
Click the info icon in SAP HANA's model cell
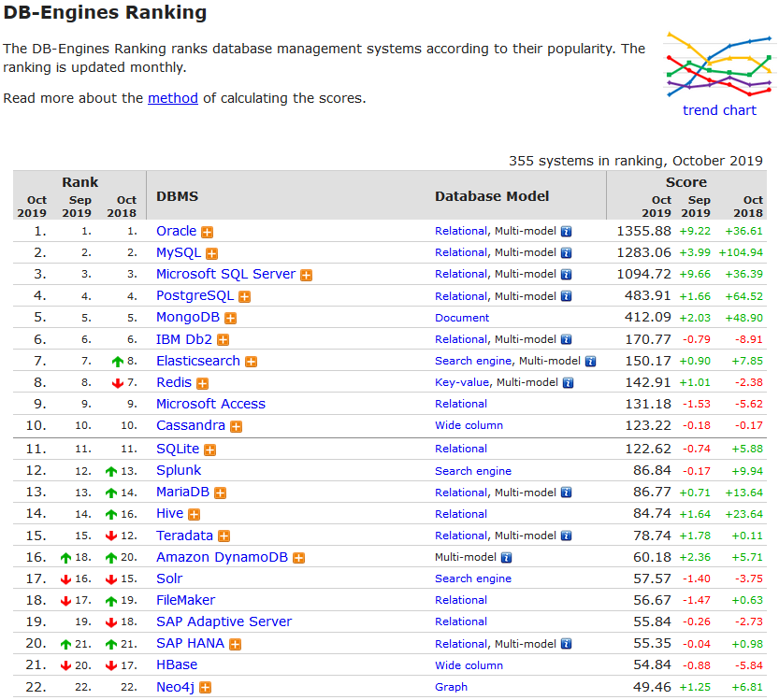coord(567,644)
